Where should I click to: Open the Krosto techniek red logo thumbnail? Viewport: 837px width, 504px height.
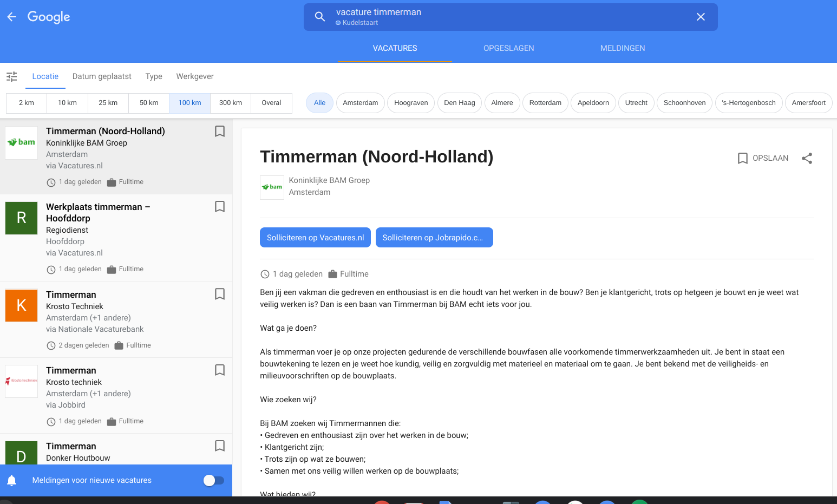(21, 381)
